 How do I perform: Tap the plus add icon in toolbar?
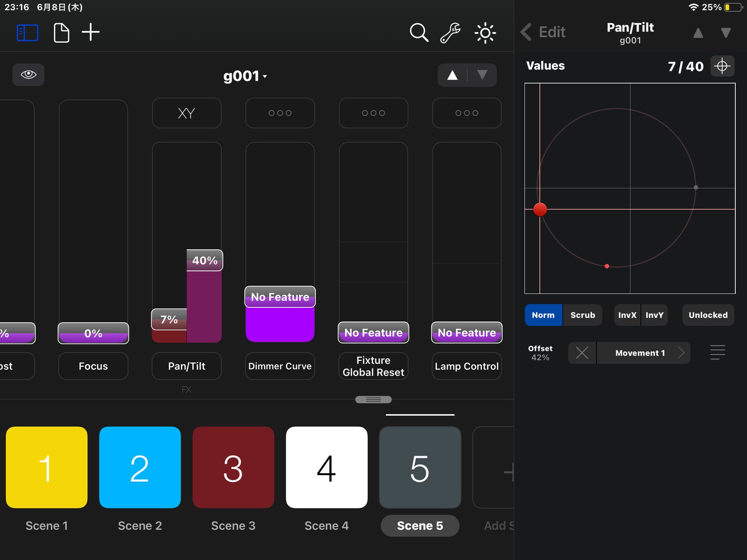coord(90,32)
